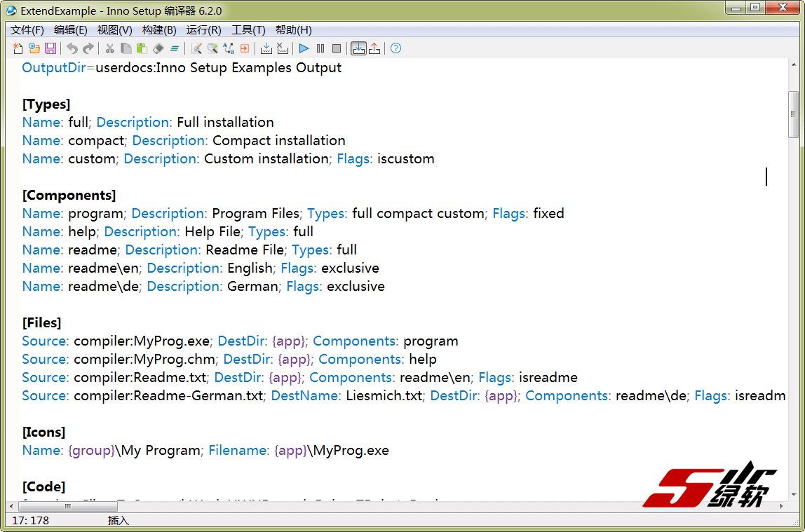Click the 'iscustom' flag value

(x=405, y=159)
